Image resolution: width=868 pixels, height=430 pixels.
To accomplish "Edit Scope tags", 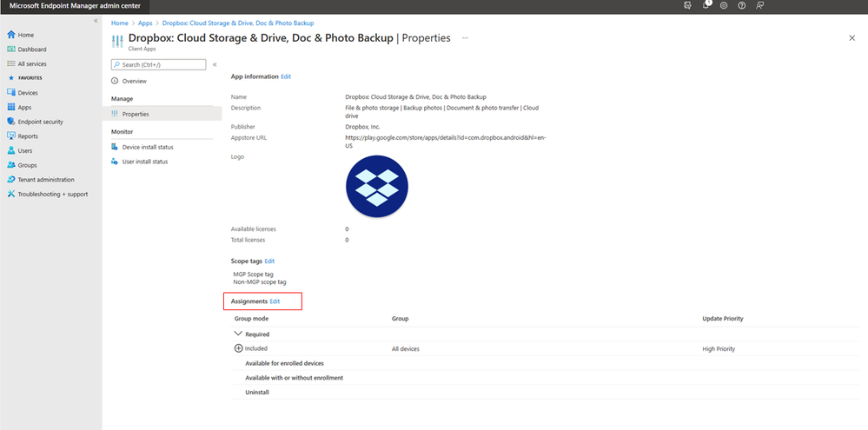I will pos(269,261).
